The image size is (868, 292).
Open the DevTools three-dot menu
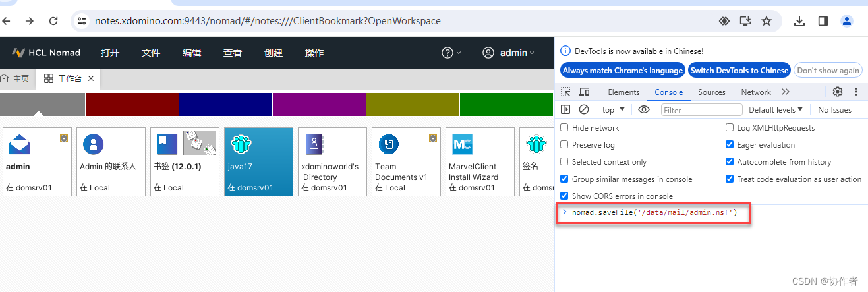point(856,92)
